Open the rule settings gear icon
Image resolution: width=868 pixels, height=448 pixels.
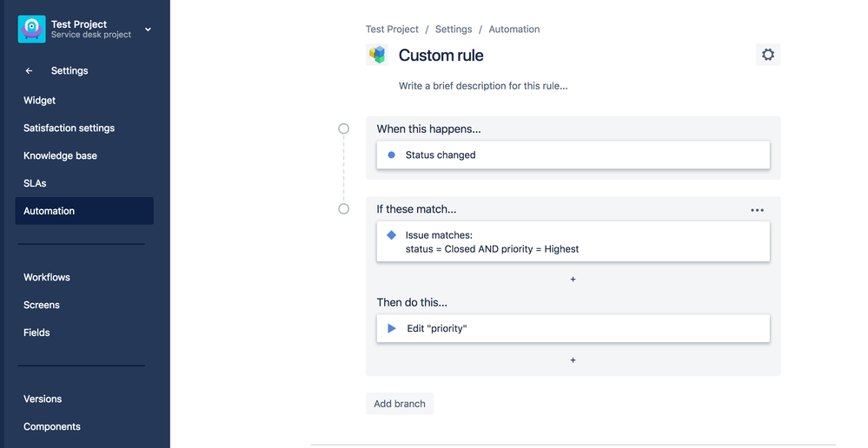(768, 55)
